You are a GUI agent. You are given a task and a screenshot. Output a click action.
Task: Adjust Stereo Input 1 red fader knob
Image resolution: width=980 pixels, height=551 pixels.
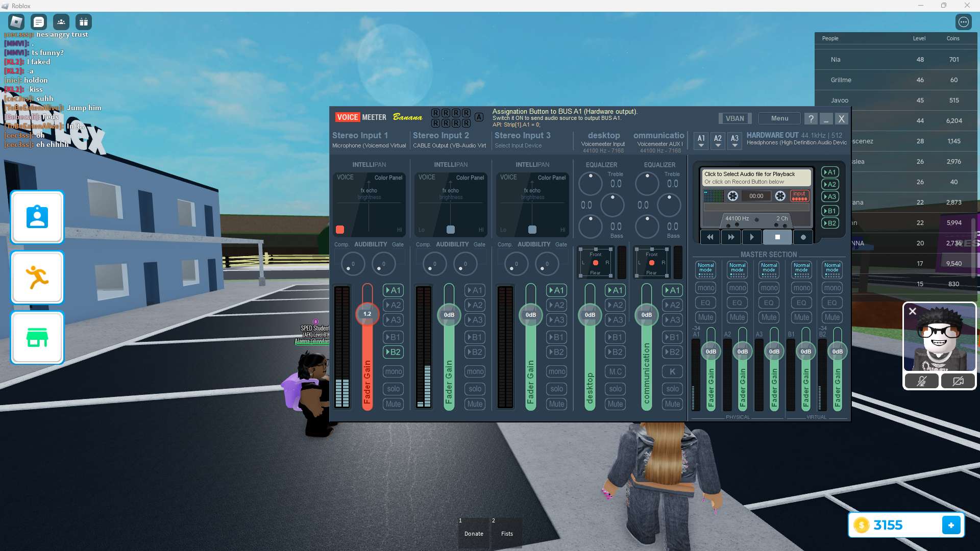click(367, 314)
